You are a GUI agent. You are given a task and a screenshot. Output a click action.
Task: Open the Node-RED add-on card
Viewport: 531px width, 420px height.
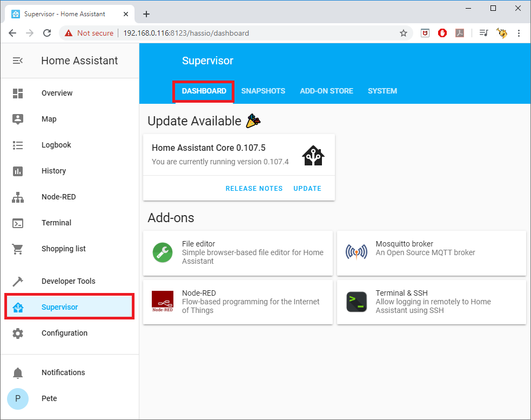click(238, 302)
